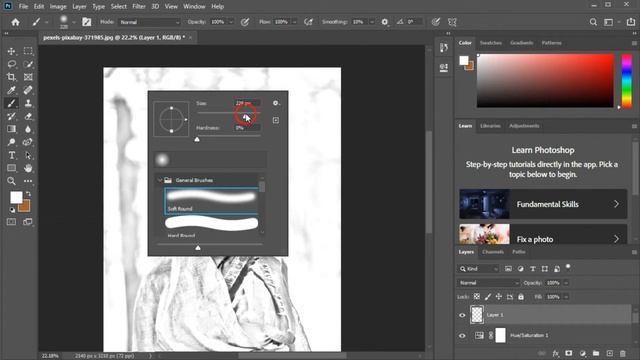The image size is (640, 360).
Task: Select the Eyedropper tool
Action: click(11, 90)
